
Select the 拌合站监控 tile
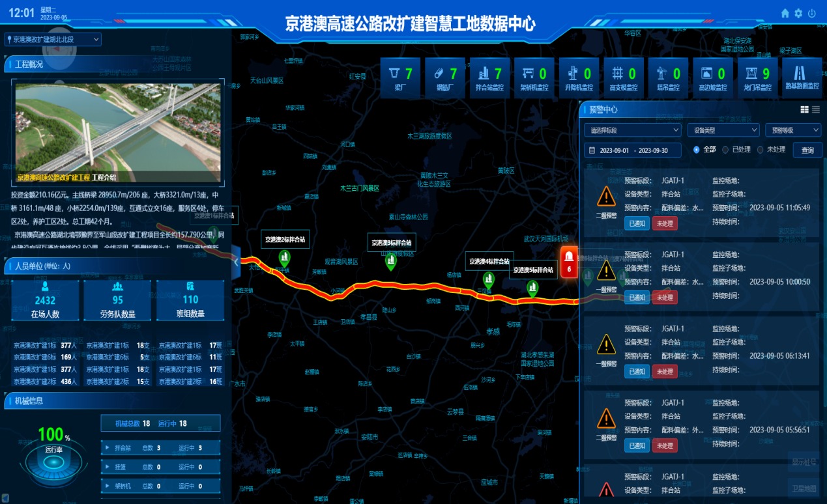491,78
